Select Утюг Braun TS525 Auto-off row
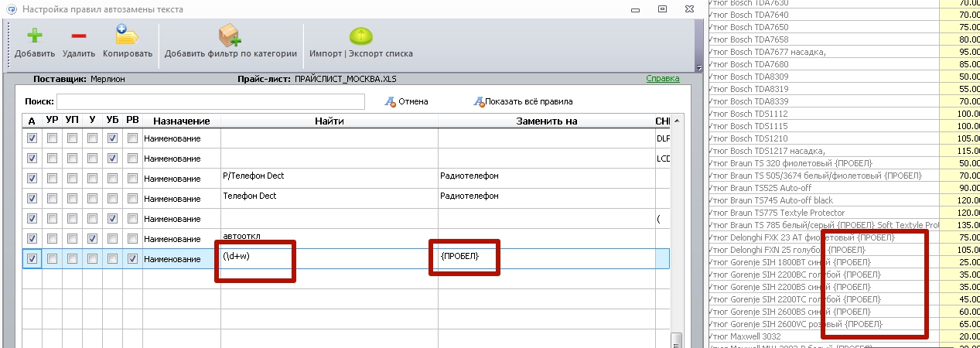This screenshot has width=980, height=348. pyautogui.click(x=822, y=188)
